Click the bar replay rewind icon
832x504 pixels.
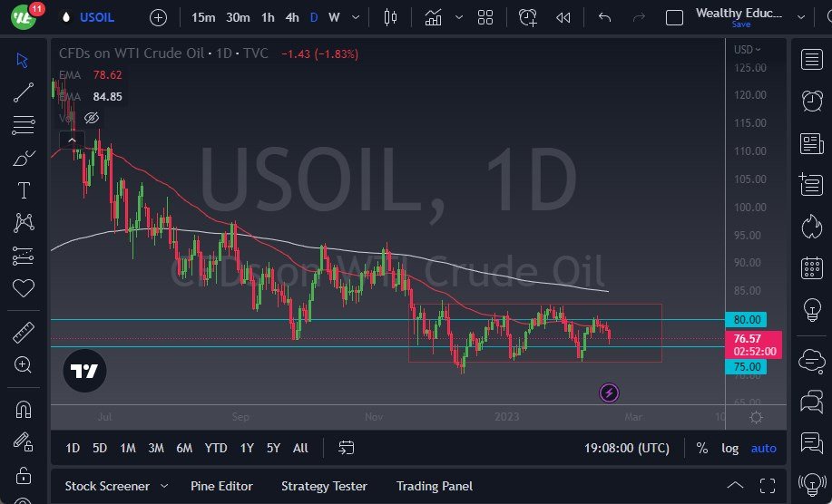pyautogui.click(x=563, y=17)
